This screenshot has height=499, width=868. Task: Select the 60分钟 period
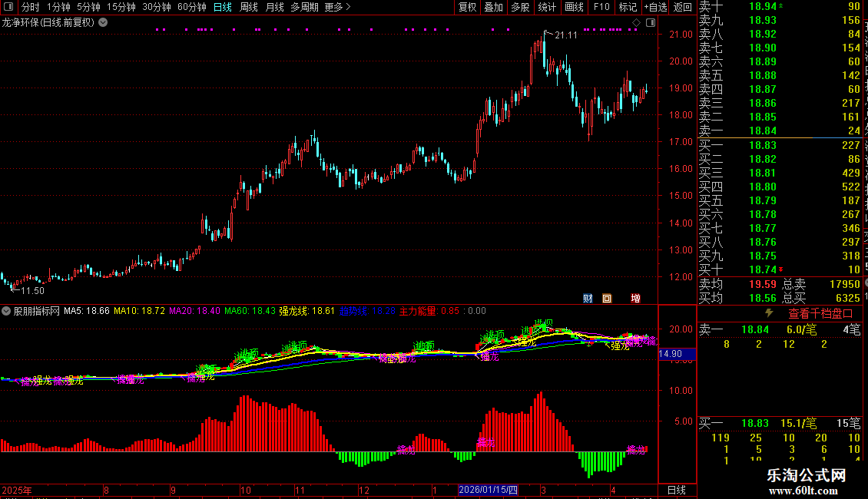pyautogui.click(x=192, y=7)
